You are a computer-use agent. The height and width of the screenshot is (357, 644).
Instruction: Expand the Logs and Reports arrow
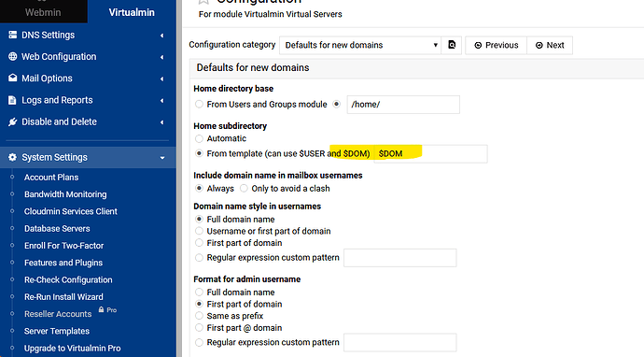point(161,100)
